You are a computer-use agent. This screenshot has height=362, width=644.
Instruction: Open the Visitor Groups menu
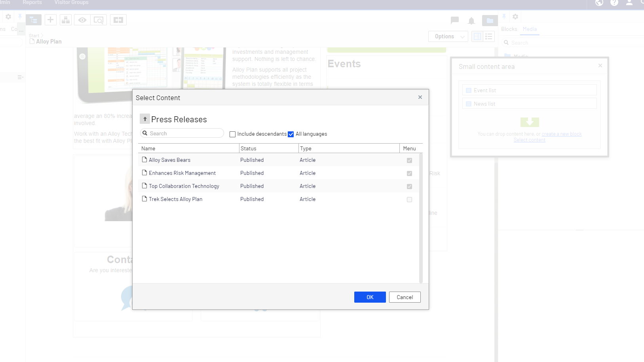pos(72,2)
